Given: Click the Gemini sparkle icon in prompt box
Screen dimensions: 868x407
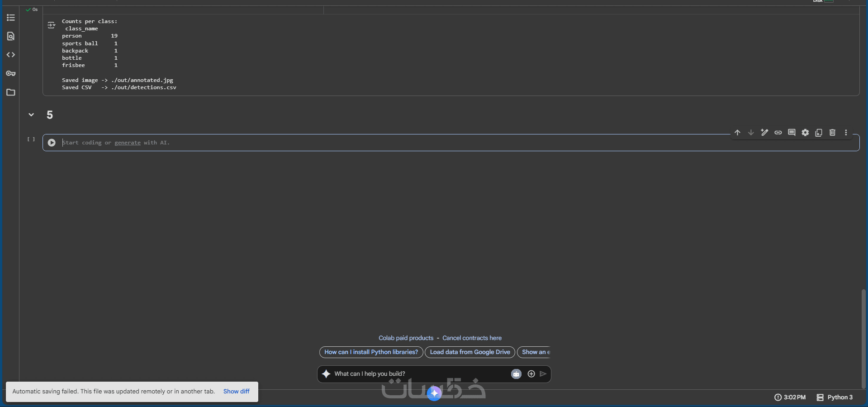Looking at the screenshot, I should (x=326, y=374).
